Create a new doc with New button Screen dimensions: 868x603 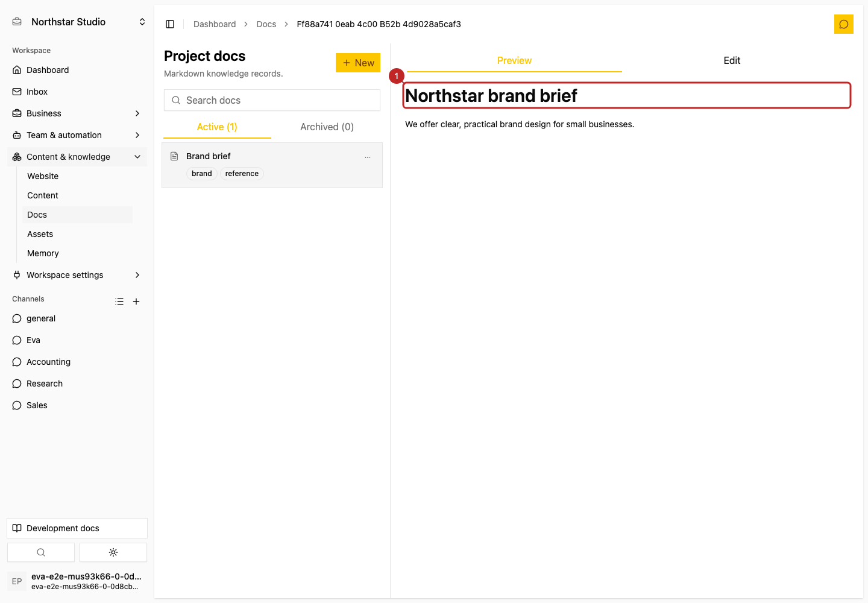[358, 63]
